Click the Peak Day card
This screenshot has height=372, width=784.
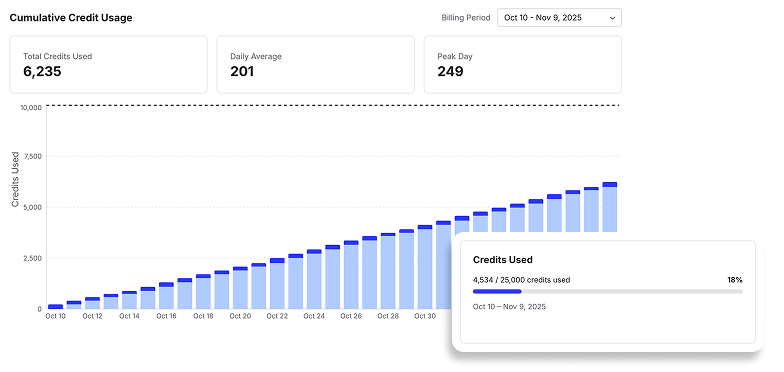tap(522, 64)
